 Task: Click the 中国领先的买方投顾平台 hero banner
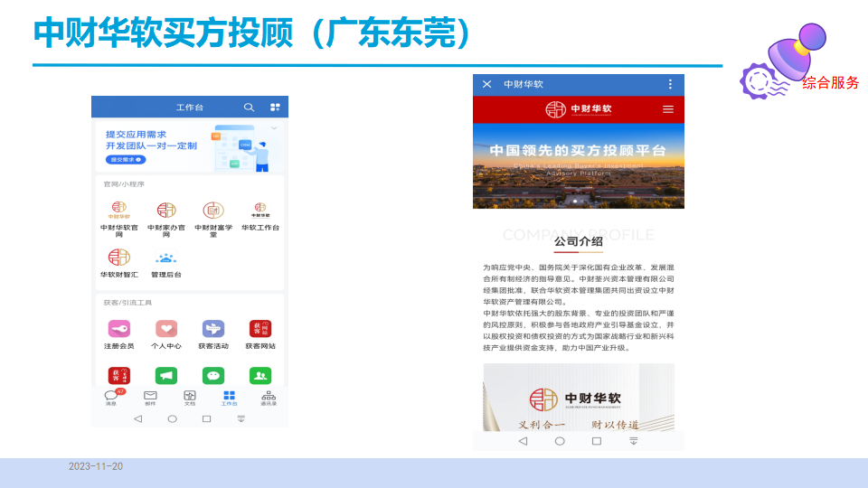(579, 165)
